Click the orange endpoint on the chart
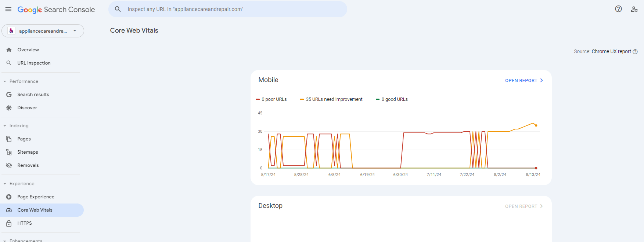 coord(536,125)
